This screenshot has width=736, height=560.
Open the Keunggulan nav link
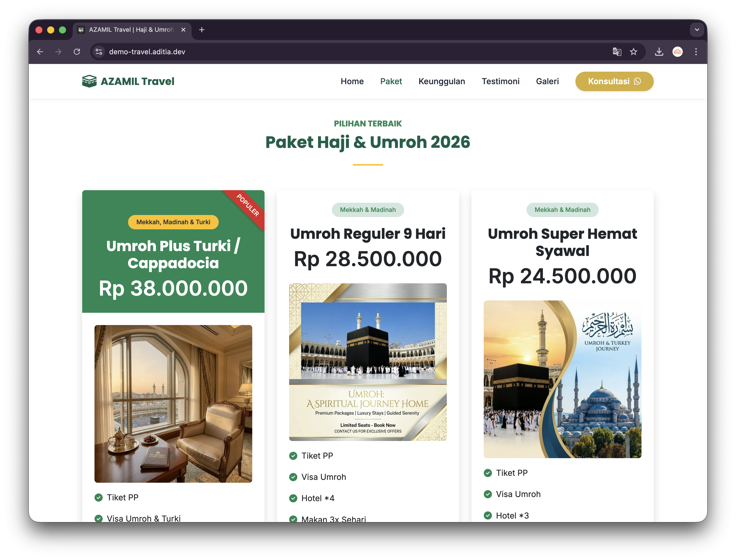click(441, 81)
